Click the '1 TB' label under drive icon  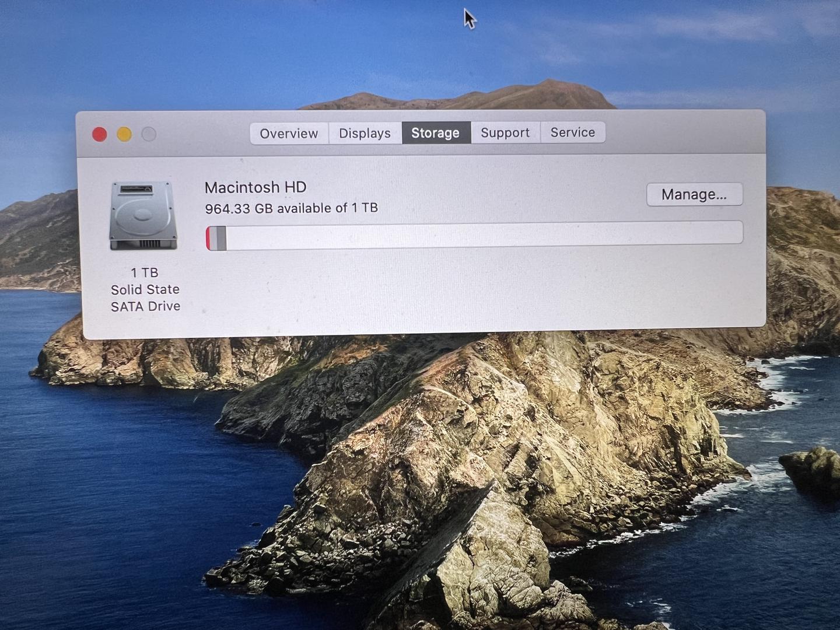pyautogui.click(x=144, y=272)
